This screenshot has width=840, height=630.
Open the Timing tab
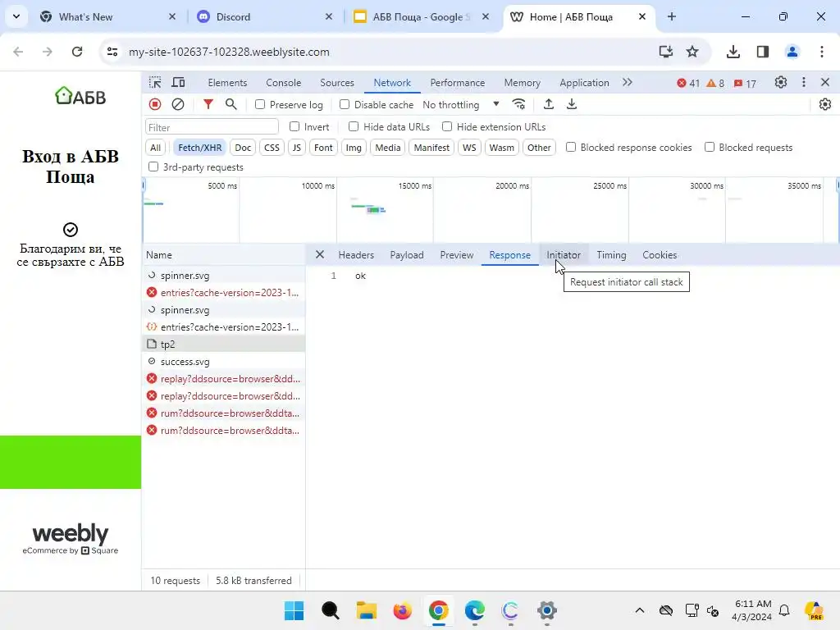pyautogui.click(x=611, y=255)
